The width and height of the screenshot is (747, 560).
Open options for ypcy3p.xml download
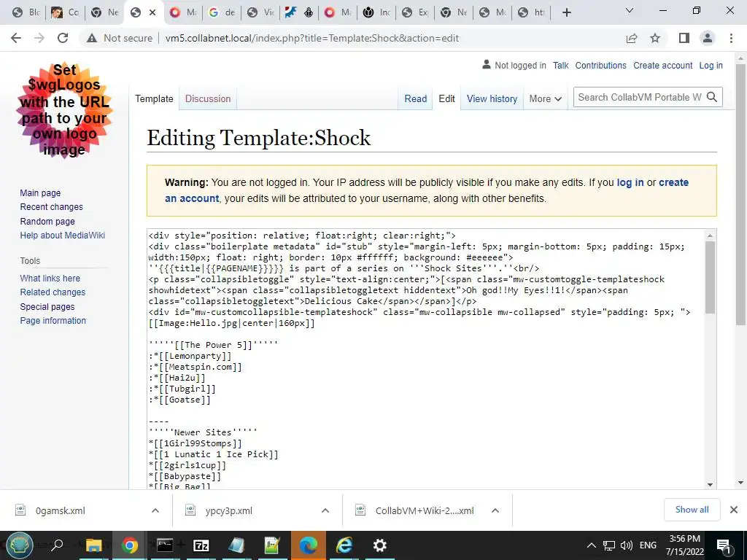pos(325,510)
